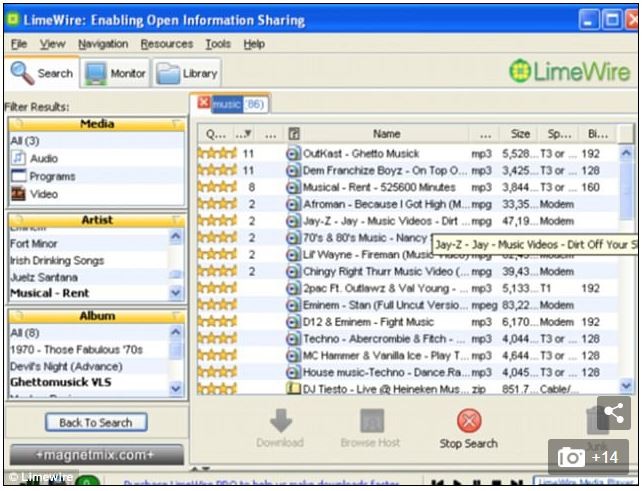Select the music (86) results tab
Image resolution: width=644 pixels, height=491 pixels.
tap(238, 104)
